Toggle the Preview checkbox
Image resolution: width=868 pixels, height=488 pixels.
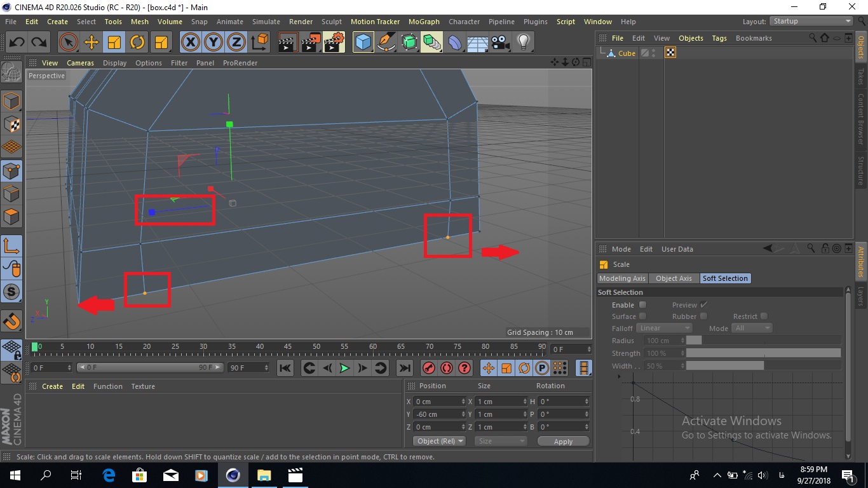click(x=704, y=305)
